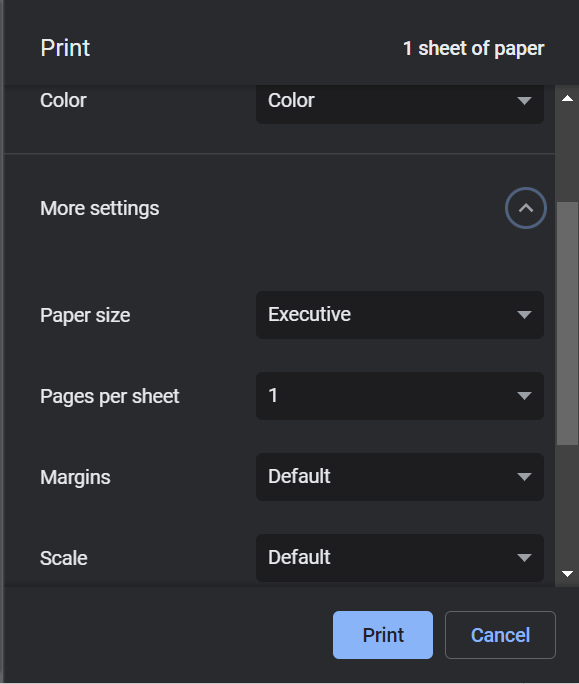The width and height of the screenshot is (579, 684).
Task: Open the Executive paper size dropdown
Action: pyautogui.click(x=400, y=315)
